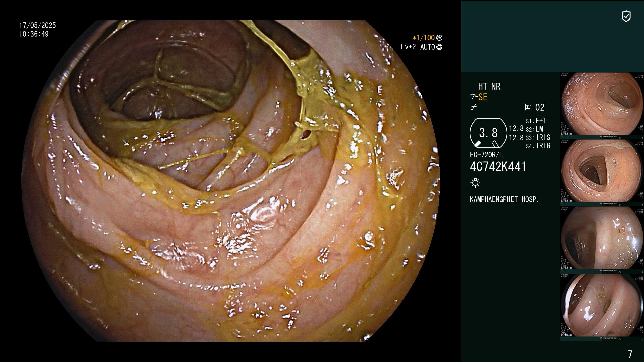The height and width of the screenshot is (362, 644).
Task: Click the upper 12.8 value
Action: pyautogui.click(x=516, y=129)
